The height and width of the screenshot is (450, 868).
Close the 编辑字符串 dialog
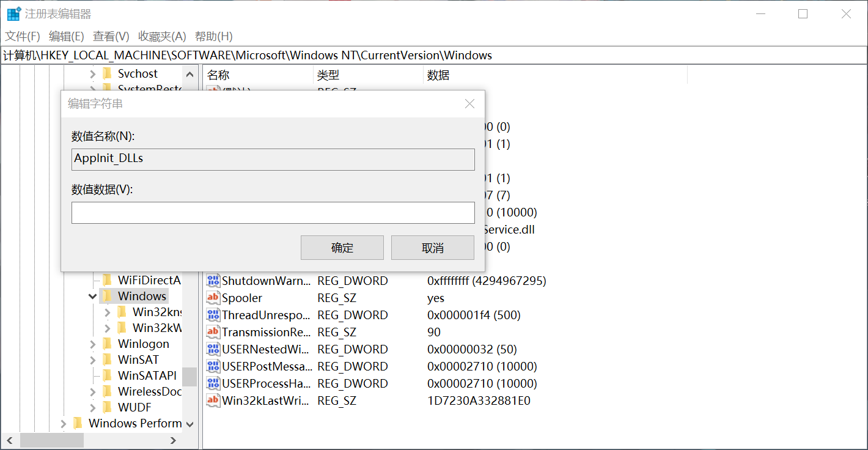pos(469,104)
